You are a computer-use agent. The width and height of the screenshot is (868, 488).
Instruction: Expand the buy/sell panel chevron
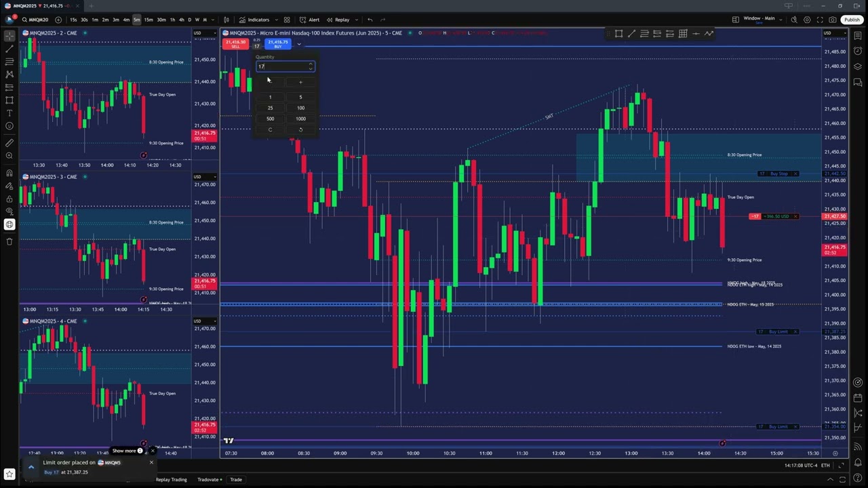299,44
